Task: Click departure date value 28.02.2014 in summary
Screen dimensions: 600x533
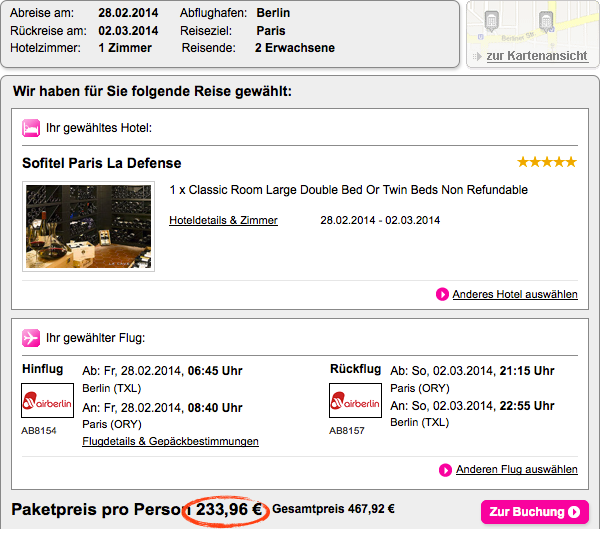Action: (128, 13)
